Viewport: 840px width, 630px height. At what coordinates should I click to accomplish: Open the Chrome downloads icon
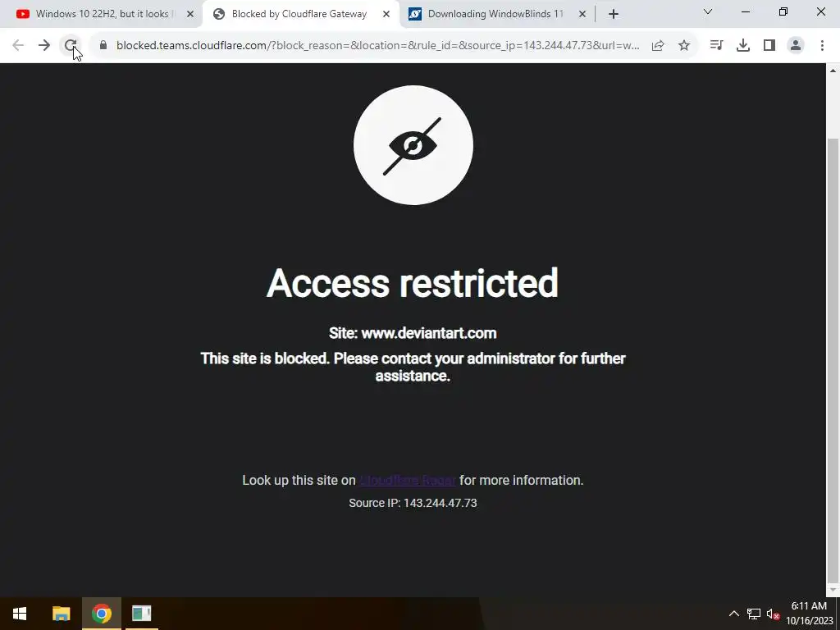click(743, 46)
